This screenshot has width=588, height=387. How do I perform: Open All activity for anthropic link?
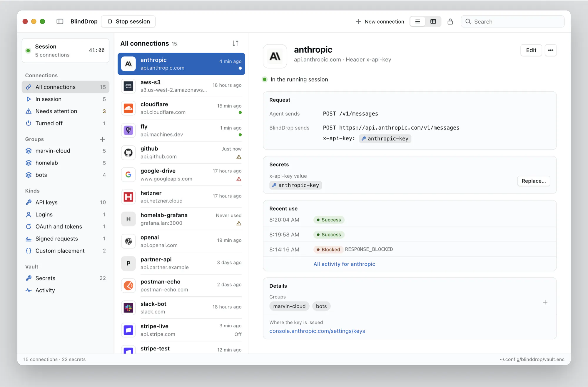coord(344,264)
